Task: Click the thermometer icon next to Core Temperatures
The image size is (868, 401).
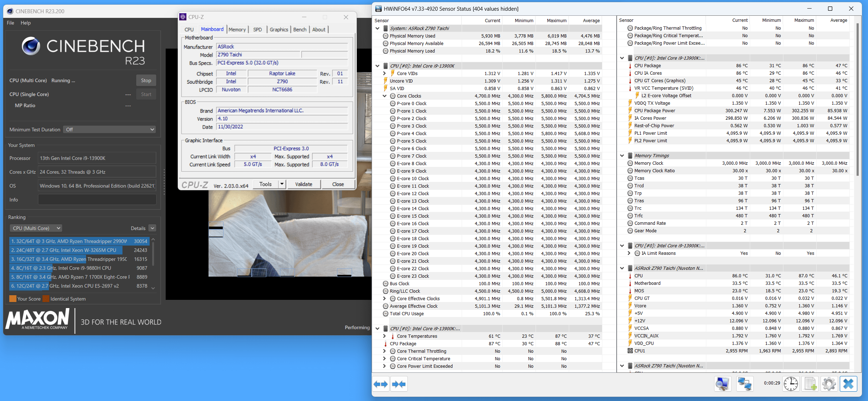Action: 393,336
